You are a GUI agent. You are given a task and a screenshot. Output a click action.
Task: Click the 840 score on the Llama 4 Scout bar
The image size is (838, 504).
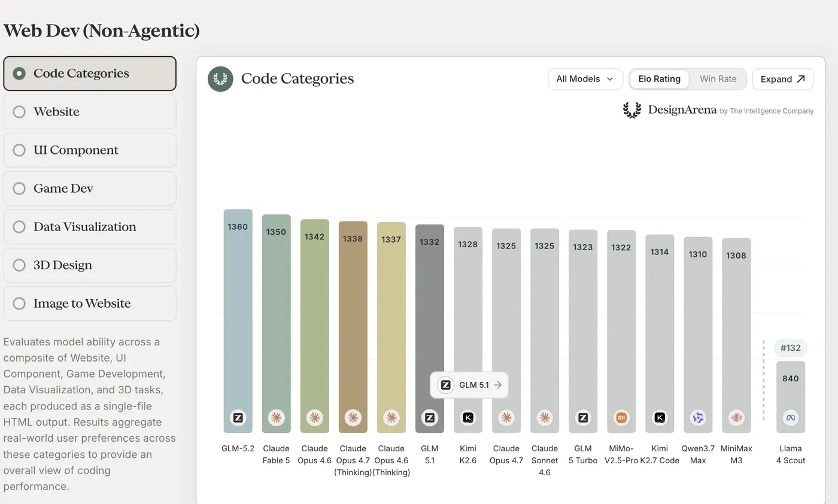(x=790, y=378)
